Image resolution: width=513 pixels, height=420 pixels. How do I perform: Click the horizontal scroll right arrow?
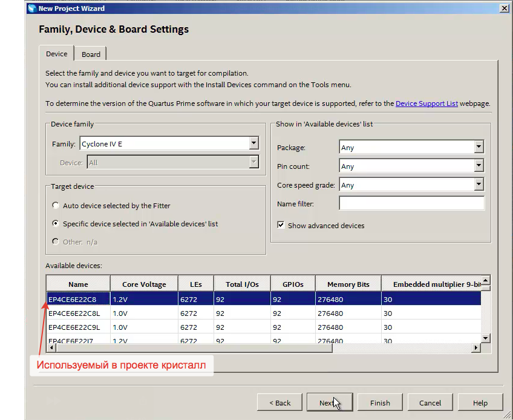pos(476,347)
